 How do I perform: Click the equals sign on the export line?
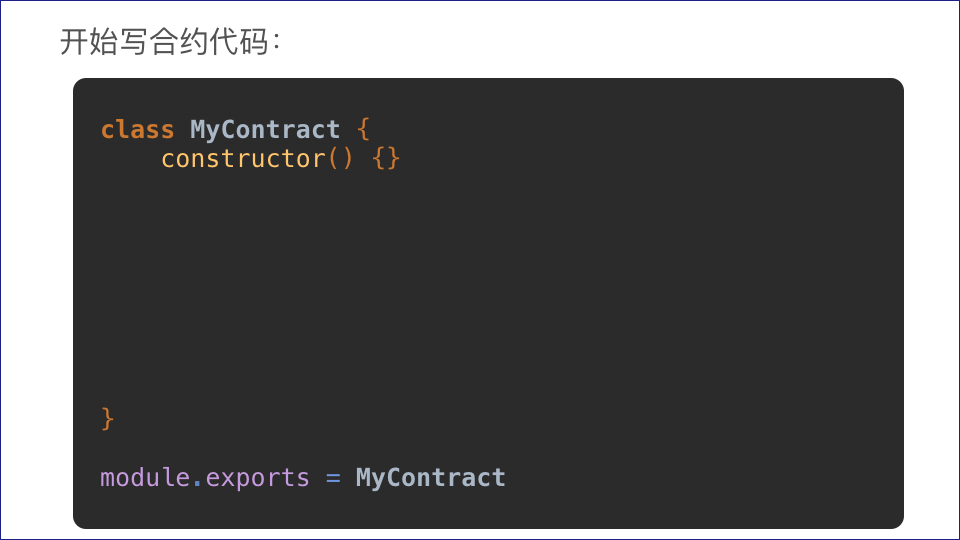333,478
